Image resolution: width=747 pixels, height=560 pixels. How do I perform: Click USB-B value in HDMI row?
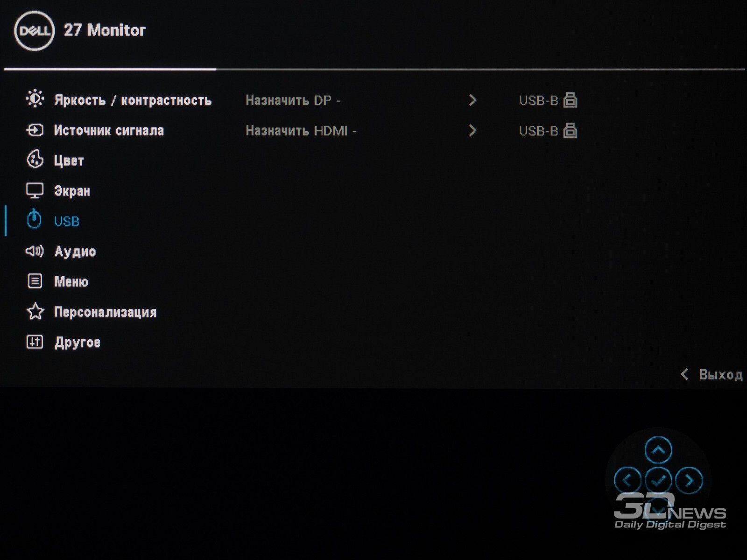(x=538, y=131)
